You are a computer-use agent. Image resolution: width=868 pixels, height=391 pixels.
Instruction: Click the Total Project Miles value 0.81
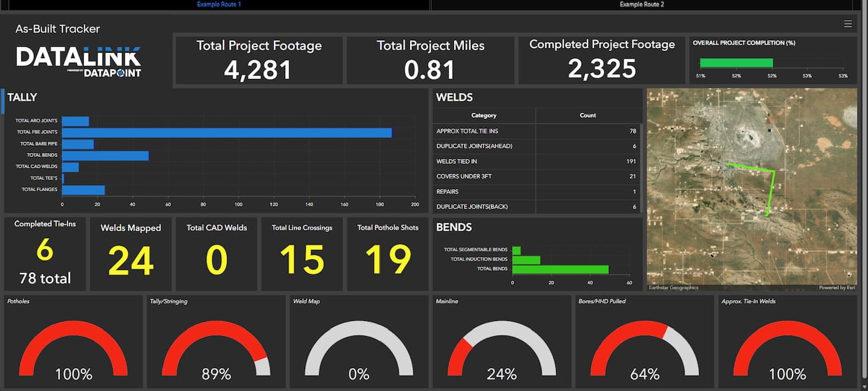point(431,70)
